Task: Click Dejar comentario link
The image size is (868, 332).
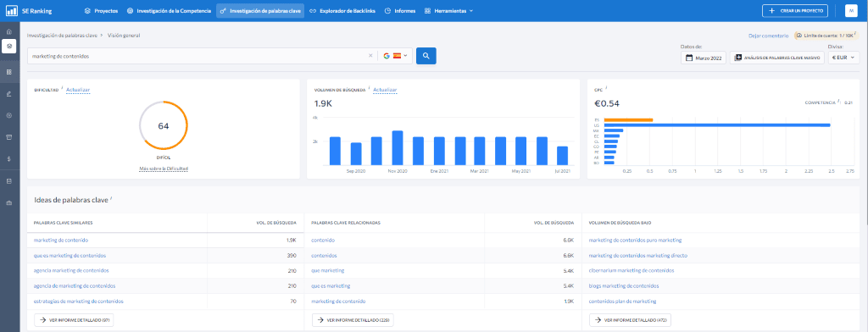Action: [x=768, y=36]
